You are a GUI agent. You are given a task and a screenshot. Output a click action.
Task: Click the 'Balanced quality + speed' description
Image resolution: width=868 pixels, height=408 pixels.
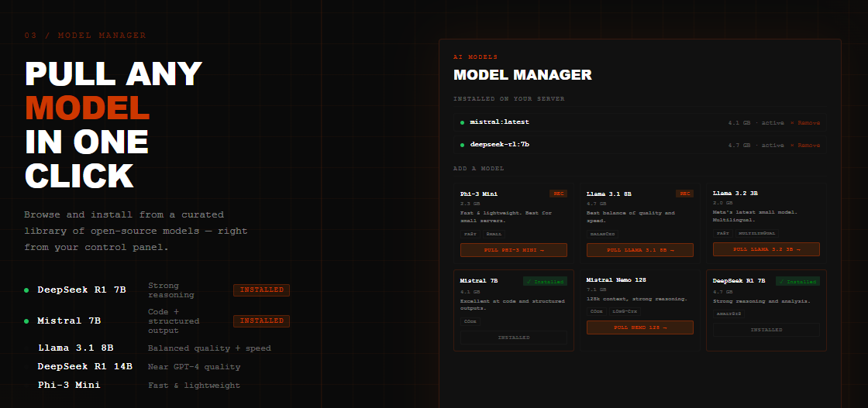209,348
